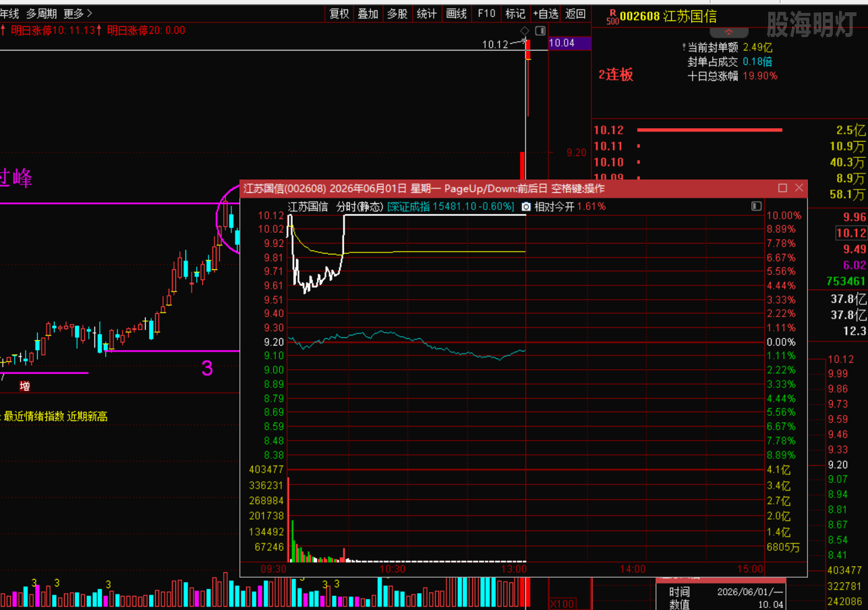Click the 数值 10.04 row in the info box
Image resolution: width=868 pixels, height=610 pixels.
[x=728, y=605]
